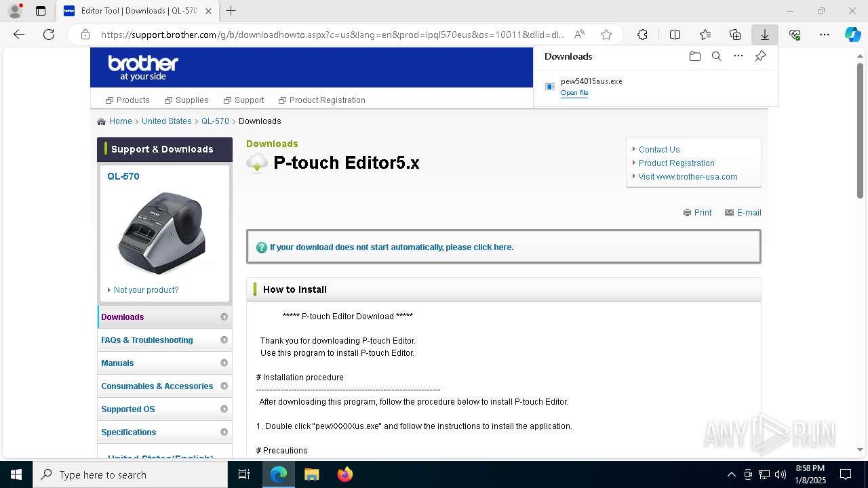Click the address bar URL

tap(332, 35)
